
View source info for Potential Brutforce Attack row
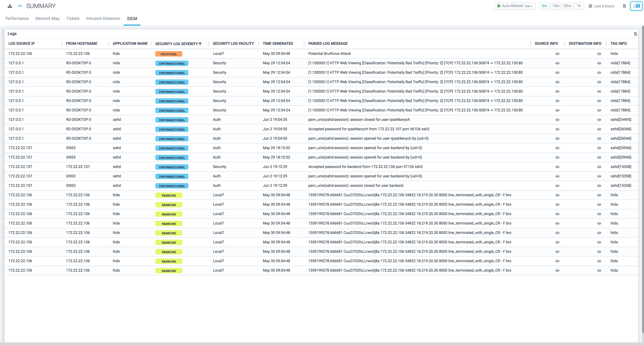557,54
